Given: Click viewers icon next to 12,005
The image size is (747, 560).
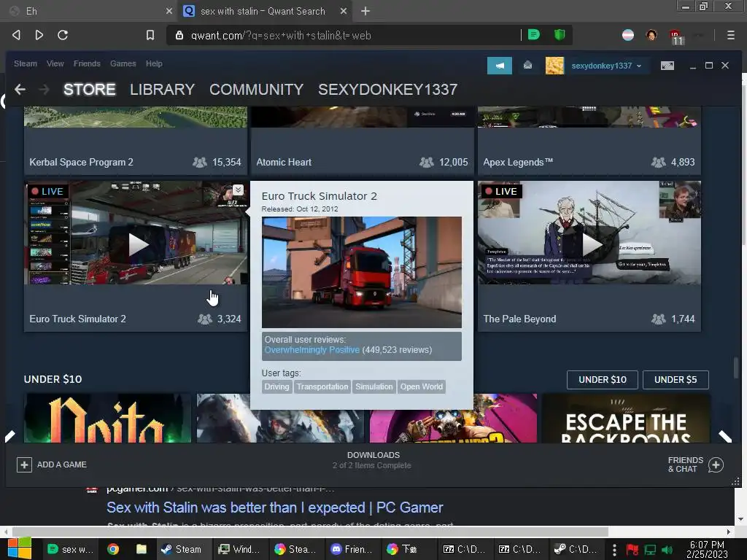Looking at the screenshot, I should tap(426, 163).
